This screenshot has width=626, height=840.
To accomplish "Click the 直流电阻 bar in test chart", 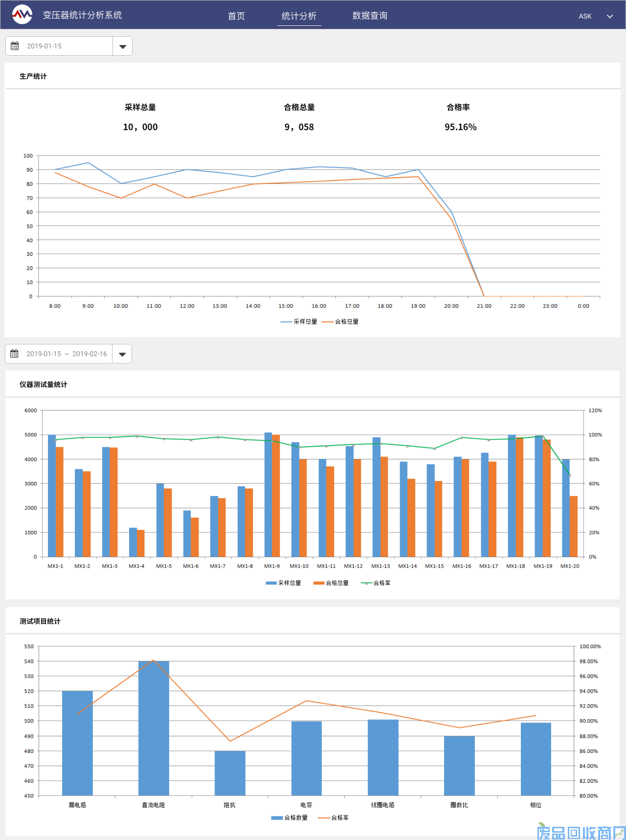I will (154, 728).
